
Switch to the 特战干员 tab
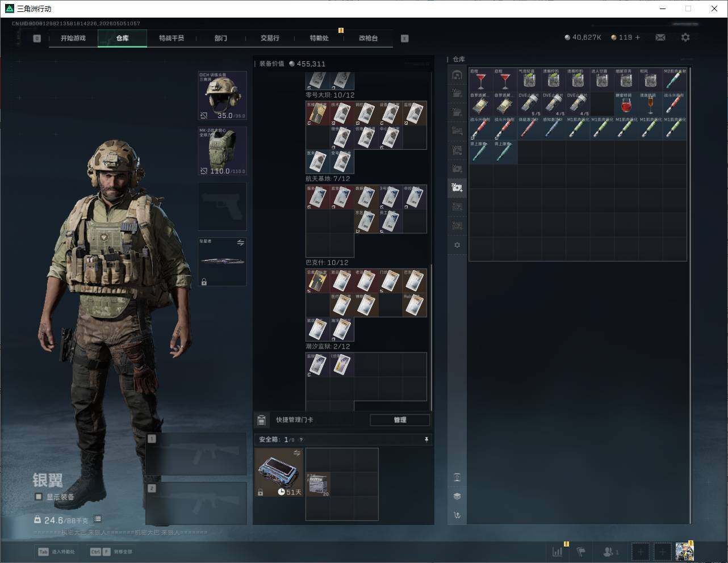[x=171, y=38]
